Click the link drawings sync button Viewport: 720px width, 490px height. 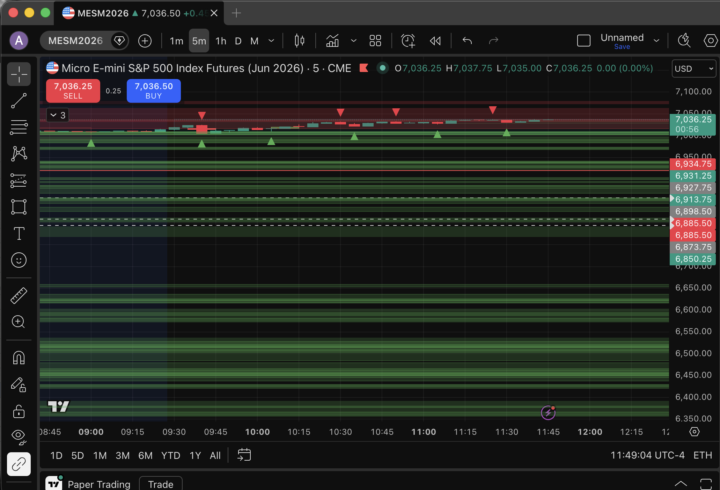19,464
